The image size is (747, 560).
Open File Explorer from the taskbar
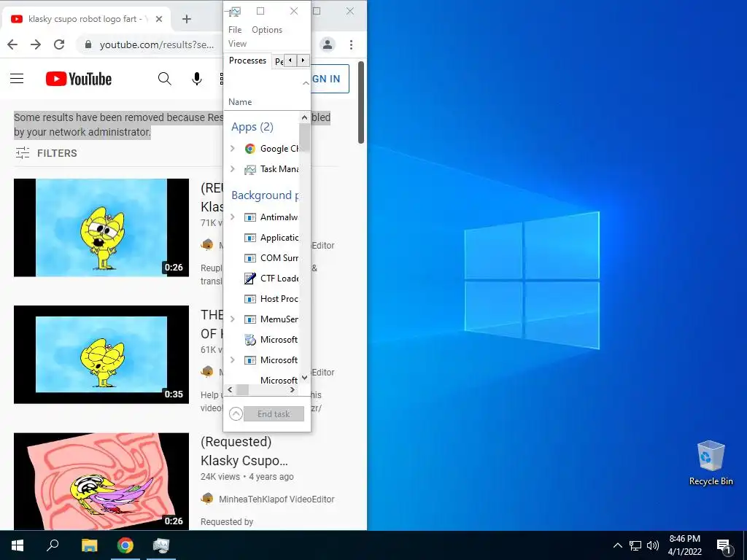click(x=89, y=545)
